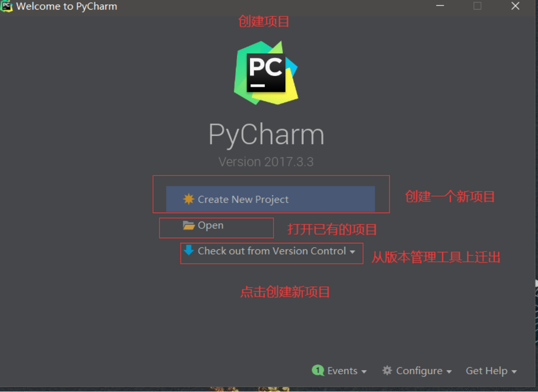The width and height of the screenshot is (538, 392).
Task: Minimize the Welcome to PyCharm window
Action: 440,6
